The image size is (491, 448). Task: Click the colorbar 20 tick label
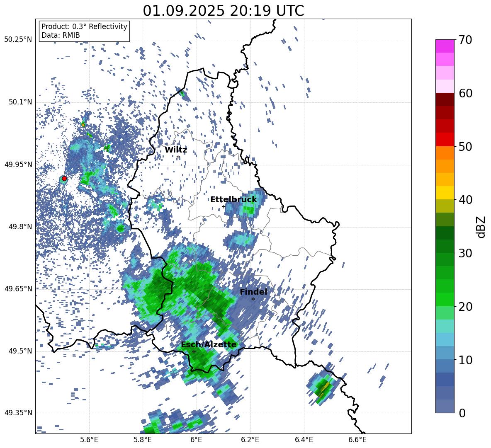(x=466, y=307)
